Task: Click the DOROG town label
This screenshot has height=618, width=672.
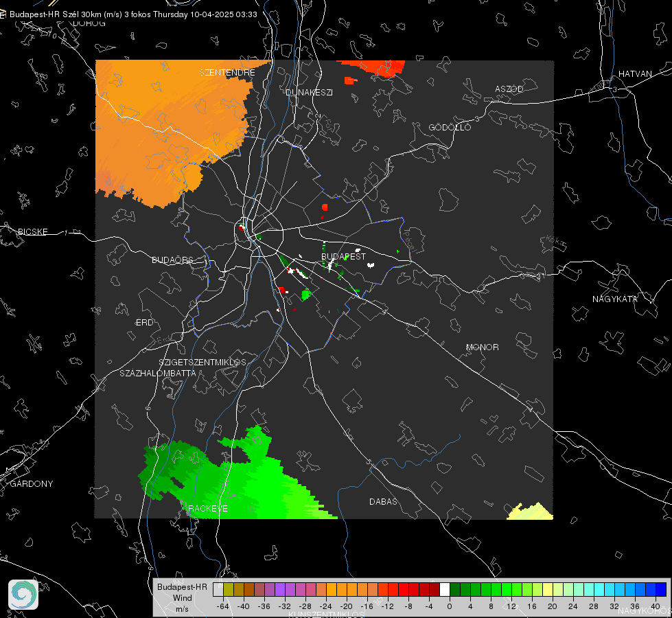Action: click(x=89, y=23)
